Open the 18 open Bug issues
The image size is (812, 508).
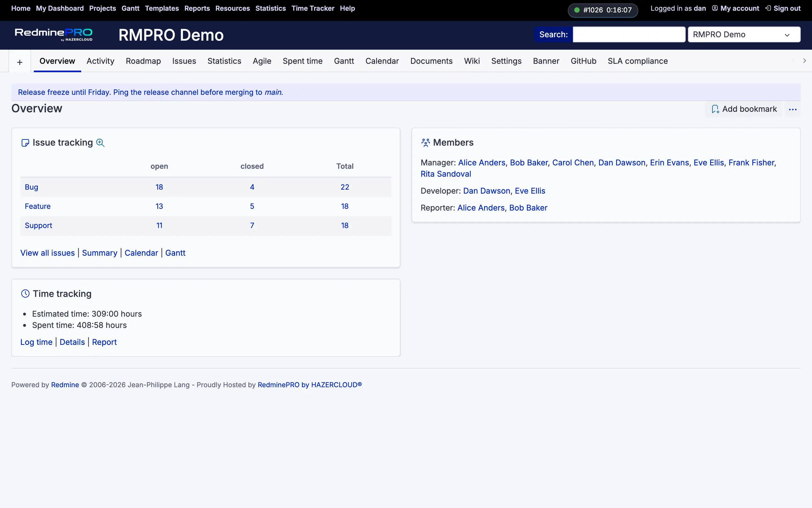tap(159, 187)
